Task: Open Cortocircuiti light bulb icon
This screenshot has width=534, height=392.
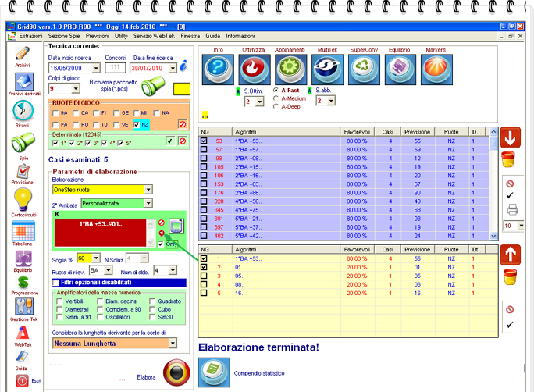Action: 23,200
